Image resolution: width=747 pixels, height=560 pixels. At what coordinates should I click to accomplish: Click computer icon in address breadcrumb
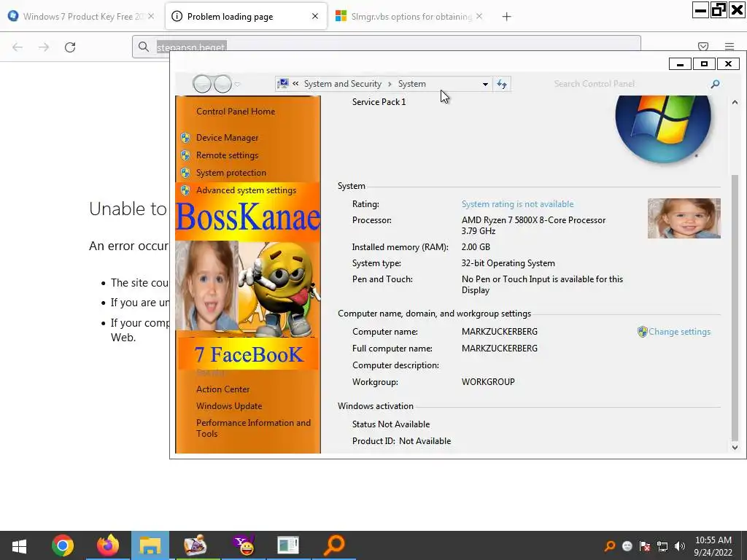[282, 84]
